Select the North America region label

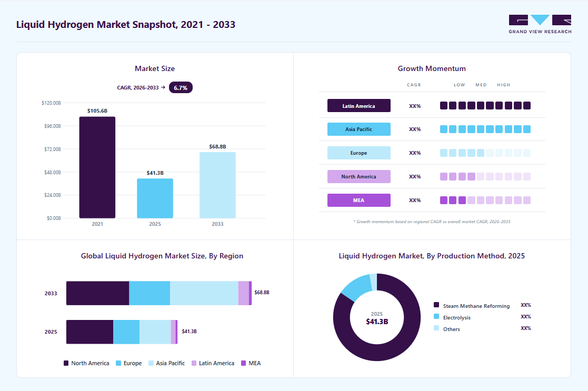click(359, 177)
